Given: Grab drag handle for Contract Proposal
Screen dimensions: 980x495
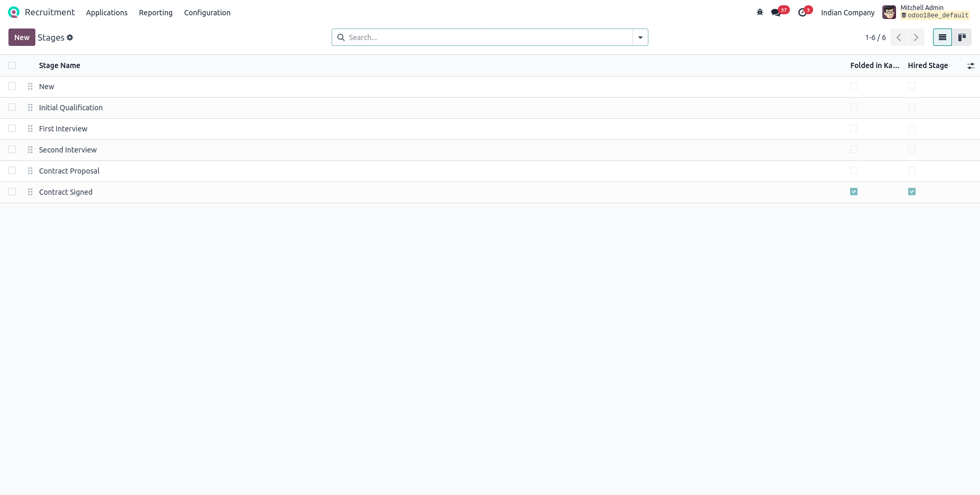Looking at the screenshot, I should tap(30, 171).
